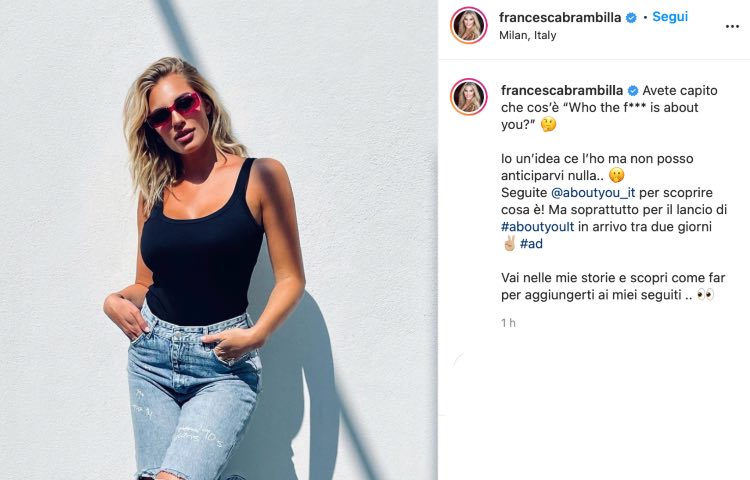Click the post photo of woman in sunglasses
750x480 pixels.
tap(219, 240)
